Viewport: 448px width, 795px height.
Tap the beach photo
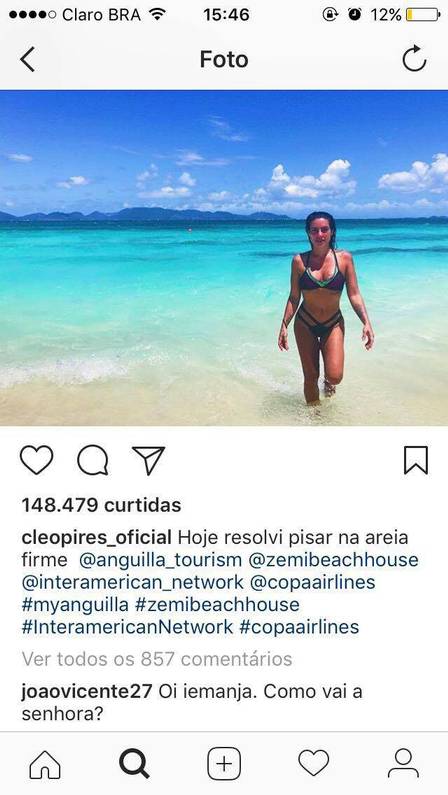224,258
